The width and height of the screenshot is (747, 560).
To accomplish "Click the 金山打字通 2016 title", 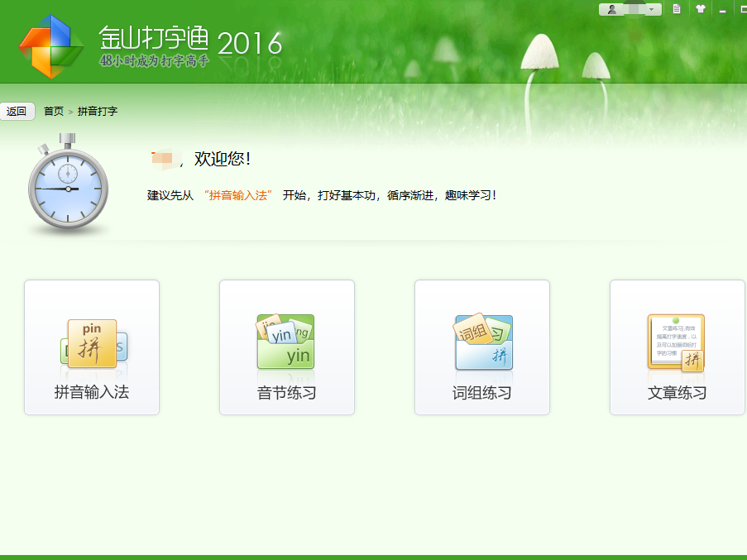I will point(190,41).
